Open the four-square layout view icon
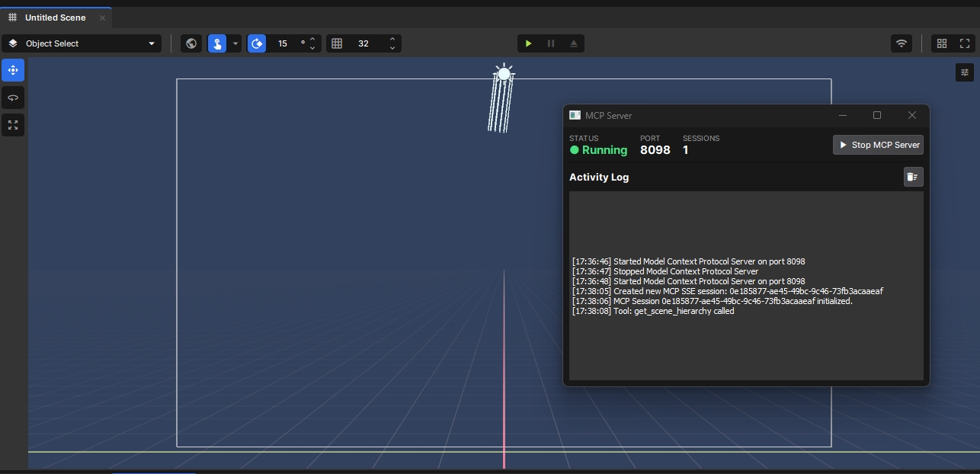Image resolution: width=980 pixels, height=474 pixels. (942, 43)
